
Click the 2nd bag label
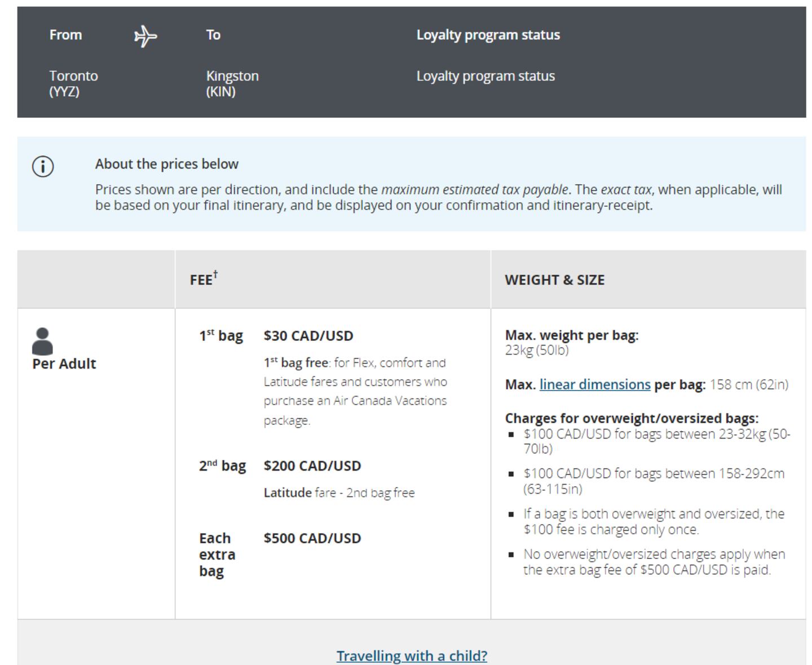click(x=222, y=466)
